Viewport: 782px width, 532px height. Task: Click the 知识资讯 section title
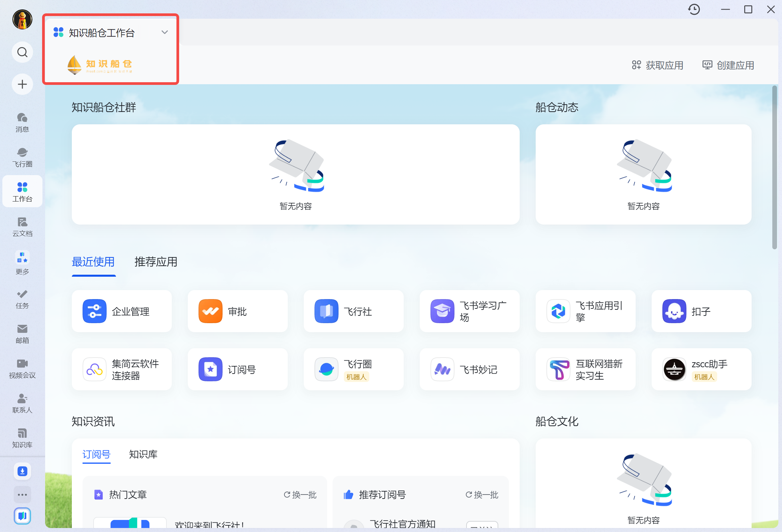93,421
